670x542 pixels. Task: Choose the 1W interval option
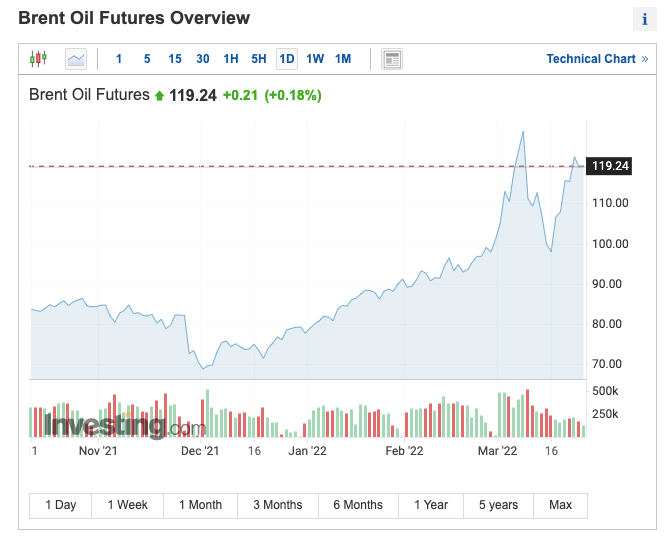(x=315, y=59)
